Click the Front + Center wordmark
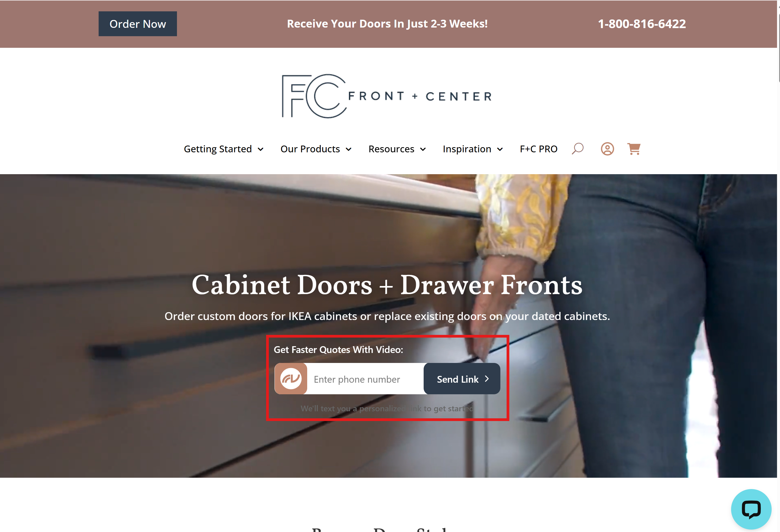The image size is (780, 532). pyautogui.click(x=420, y=96)
